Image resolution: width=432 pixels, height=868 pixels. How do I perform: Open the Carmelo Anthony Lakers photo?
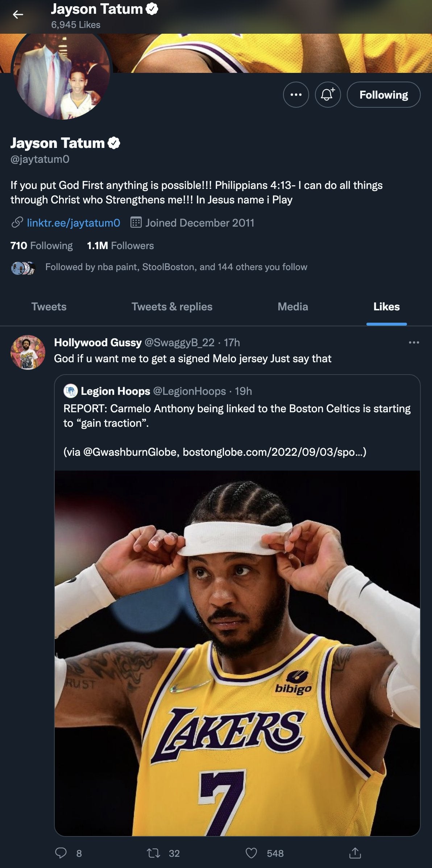coord(237,653)
